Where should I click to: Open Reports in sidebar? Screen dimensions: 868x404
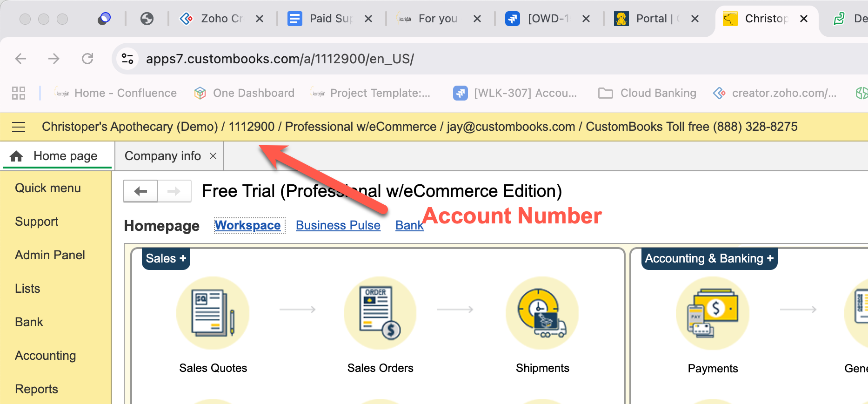click(x=36, y=389)
